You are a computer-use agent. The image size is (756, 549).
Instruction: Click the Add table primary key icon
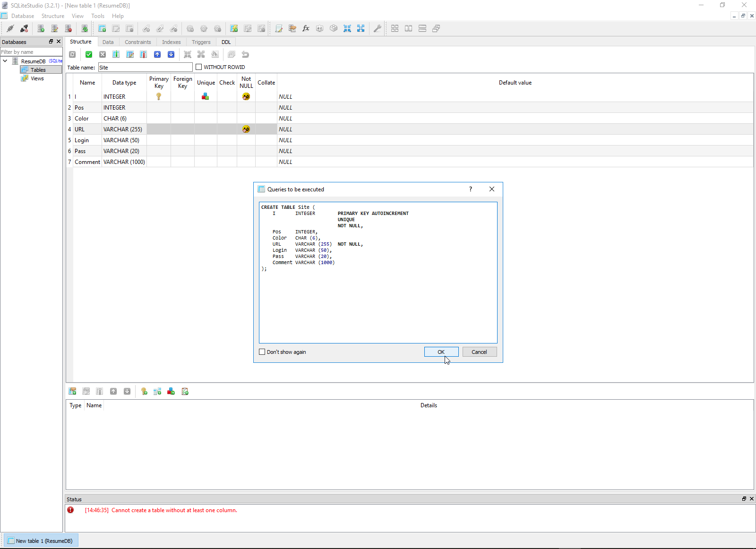144,391
